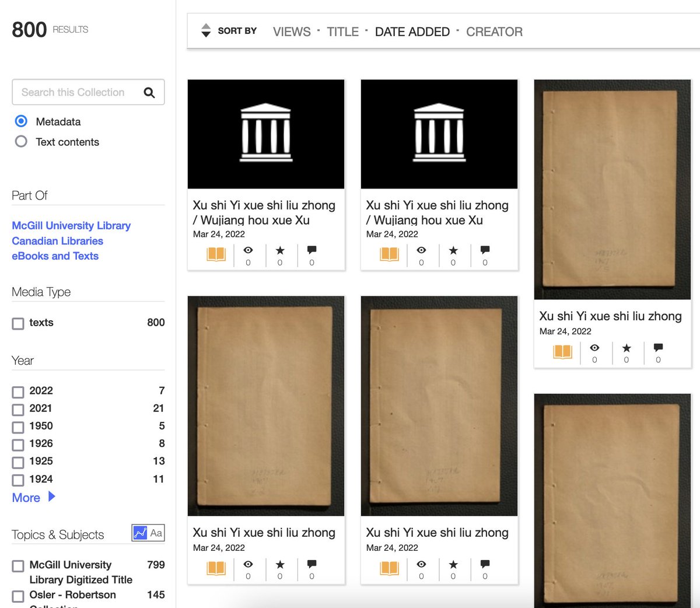Viewport: 700px width, 608px height.
Task: Open title link of top-right brown cover card
Action: coord(611,316)
